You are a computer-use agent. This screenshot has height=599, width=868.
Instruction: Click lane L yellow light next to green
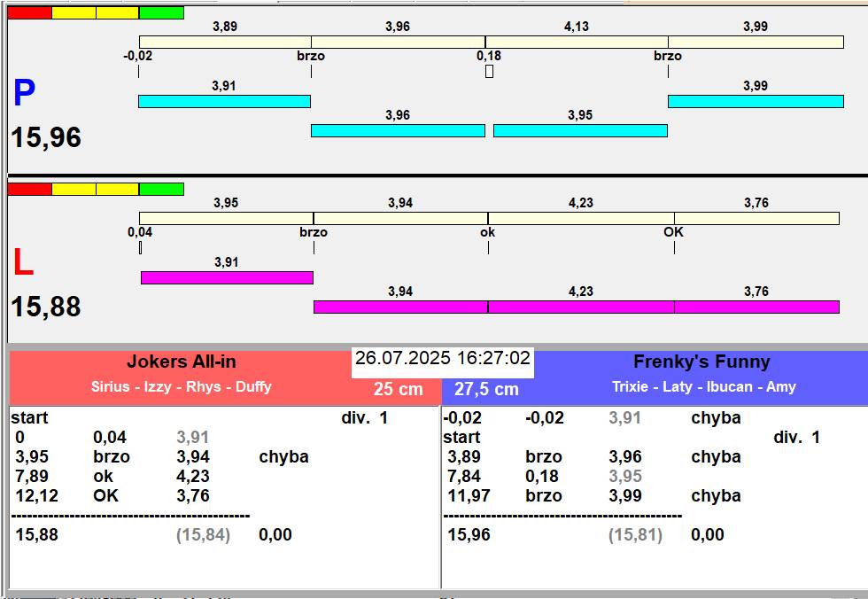pos(117,190)
